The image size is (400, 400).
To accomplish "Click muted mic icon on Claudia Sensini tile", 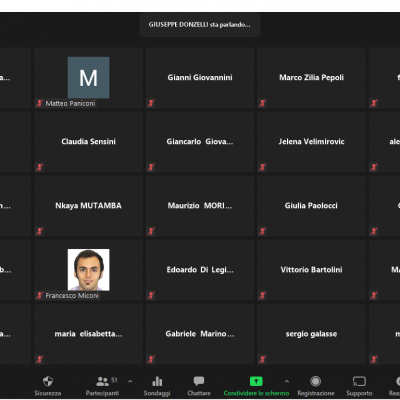I will click(x=40, y=167).
